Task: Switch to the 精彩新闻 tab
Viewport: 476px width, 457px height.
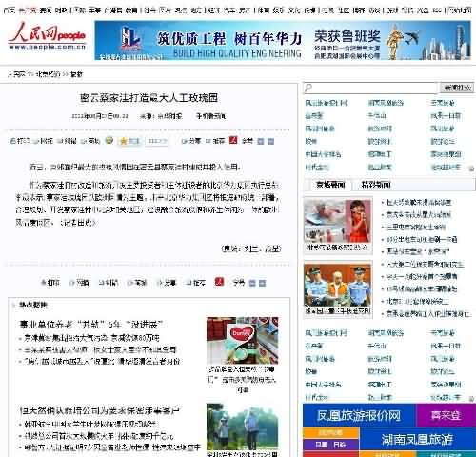Action: point(376,185)
